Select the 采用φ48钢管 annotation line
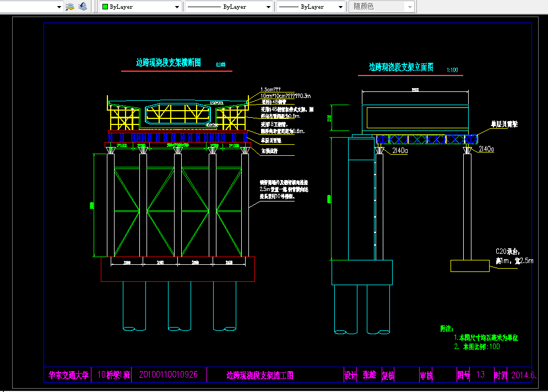This screenshot has width=548, height=392. pos(274,102)
